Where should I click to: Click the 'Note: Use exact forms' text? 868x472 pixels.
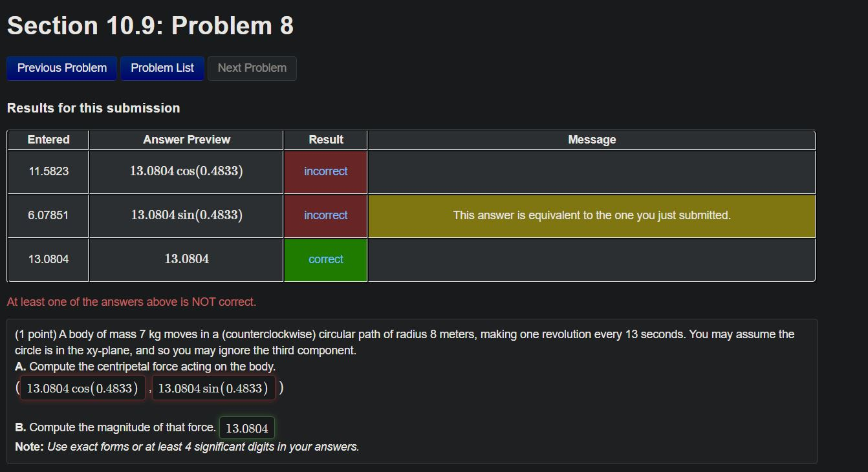pos(187,447)
